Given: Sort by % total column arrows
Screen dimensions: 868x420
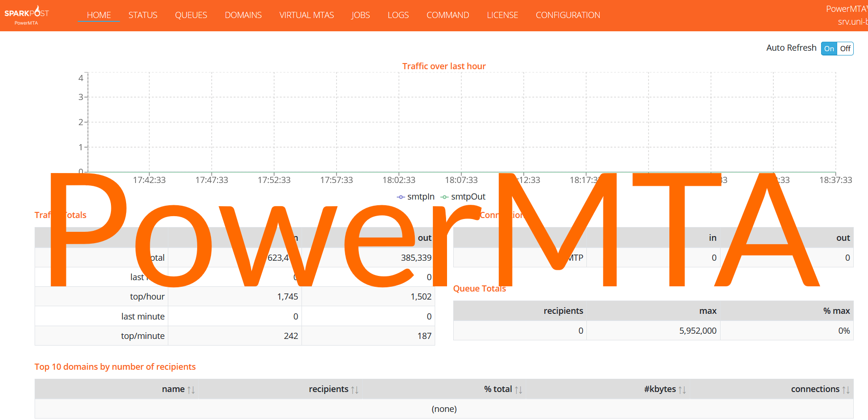Looking at the screenshot, I should [x=519, y=390].
